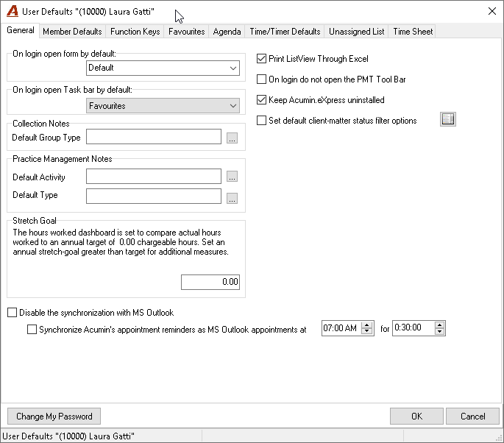504x443 pixels.
Task: Browse for Default Group Type
Action: click(x=232, y=138)
